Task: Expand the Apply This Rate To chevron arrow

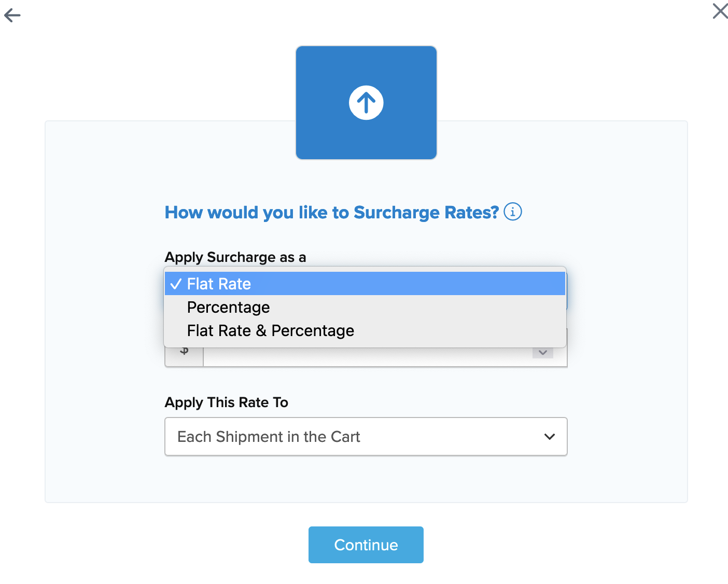Action: [550, 437]
